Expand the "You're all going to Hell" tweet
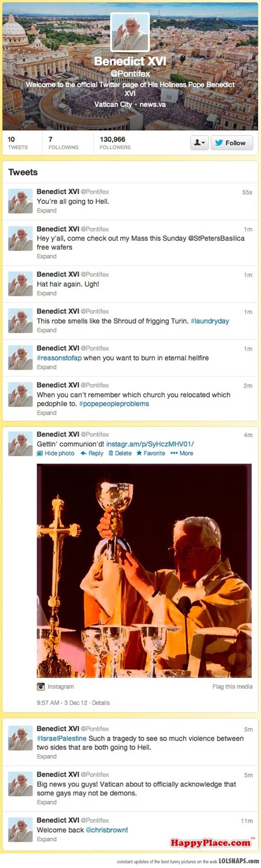 click(x=46, y=211)
